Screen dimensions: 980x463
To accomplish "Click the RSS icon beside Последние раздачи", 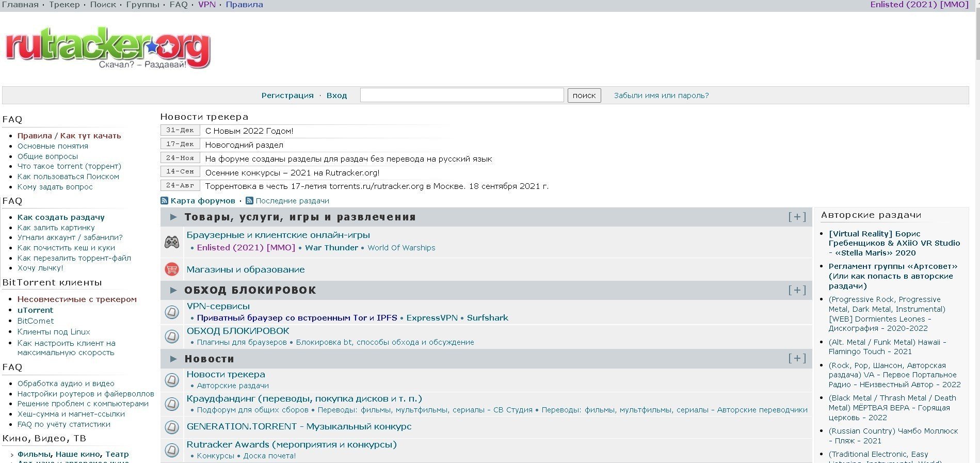I will (x=249, y=201).
